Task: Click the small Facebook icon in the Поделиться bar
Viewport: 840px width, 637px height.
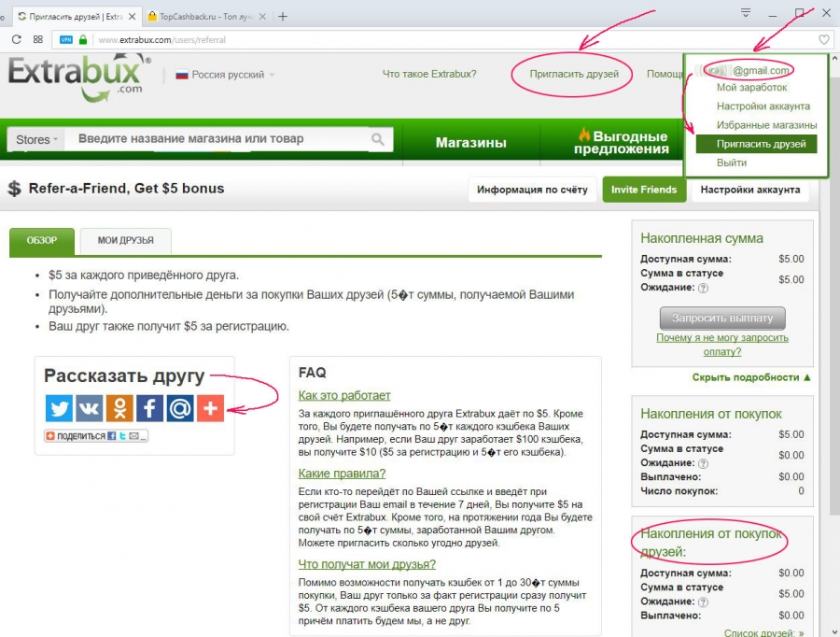Action: tap(111, 436)
